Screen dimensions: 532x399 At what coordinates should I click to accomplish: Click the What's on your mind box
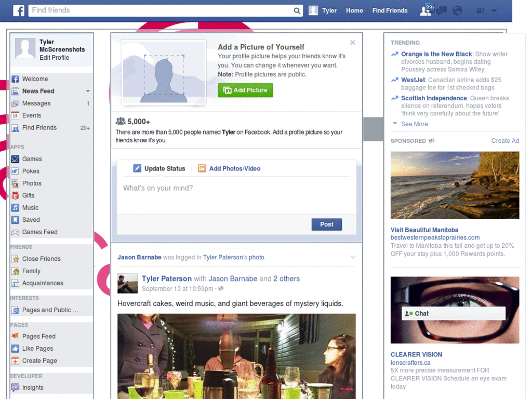point(236,195)
